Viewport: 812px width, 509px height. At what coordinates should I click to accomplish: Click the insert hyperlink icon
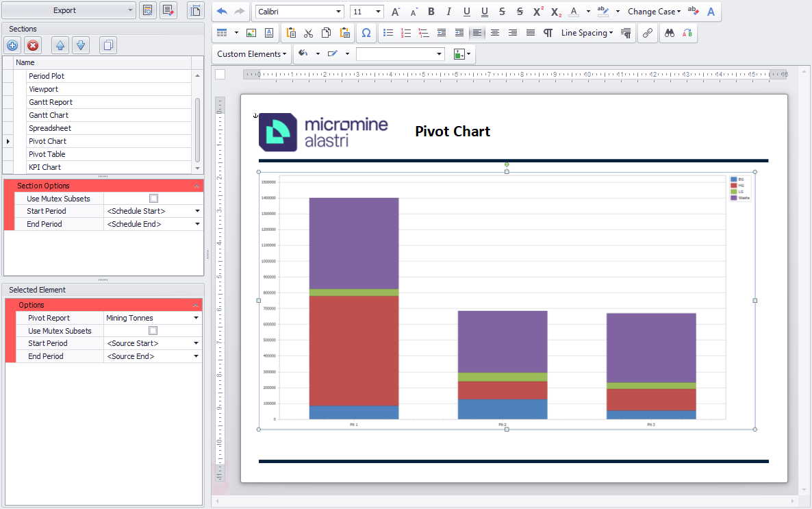pos(647,33)
